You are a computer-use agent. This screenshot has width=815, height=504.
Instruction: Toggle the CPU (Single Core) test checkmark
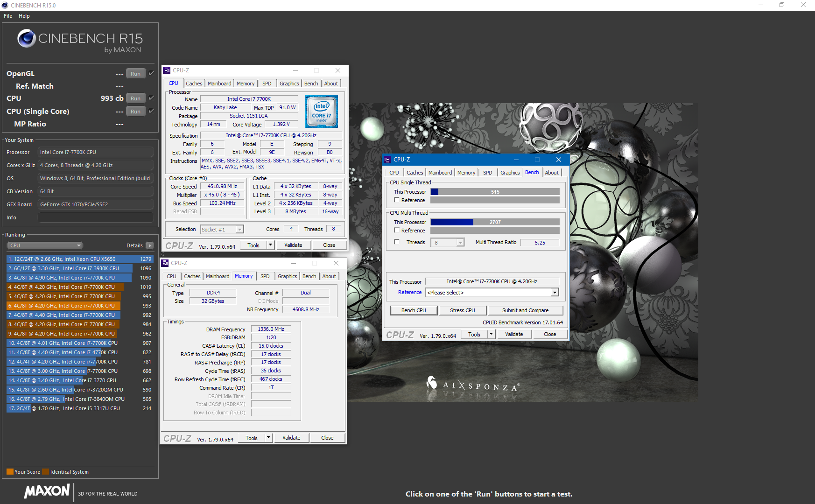151,111
